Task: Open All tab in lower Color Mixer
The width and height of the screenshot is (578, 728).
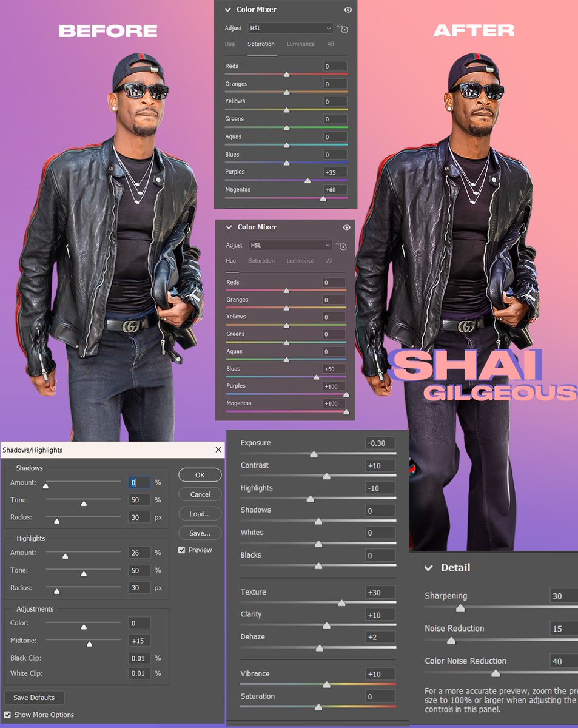Action: pyautogui.click(x=329, y=261)
